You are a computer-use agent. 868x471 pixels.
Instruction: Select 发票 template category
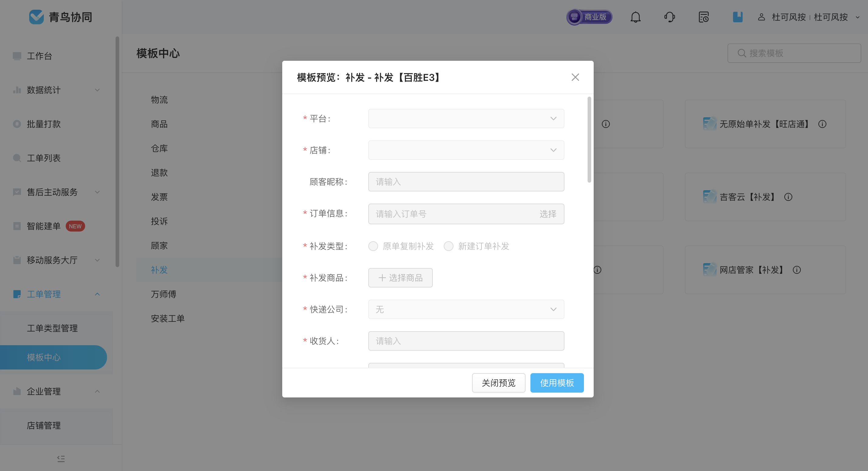click(x=159, y=197)
